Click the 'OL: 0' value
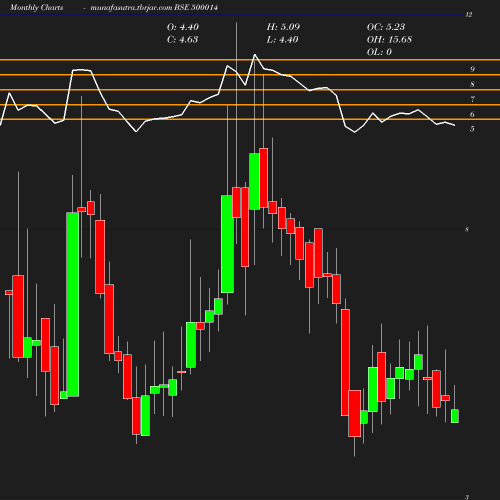Screen dimensions: 500x500 click(x=379, y=52)
